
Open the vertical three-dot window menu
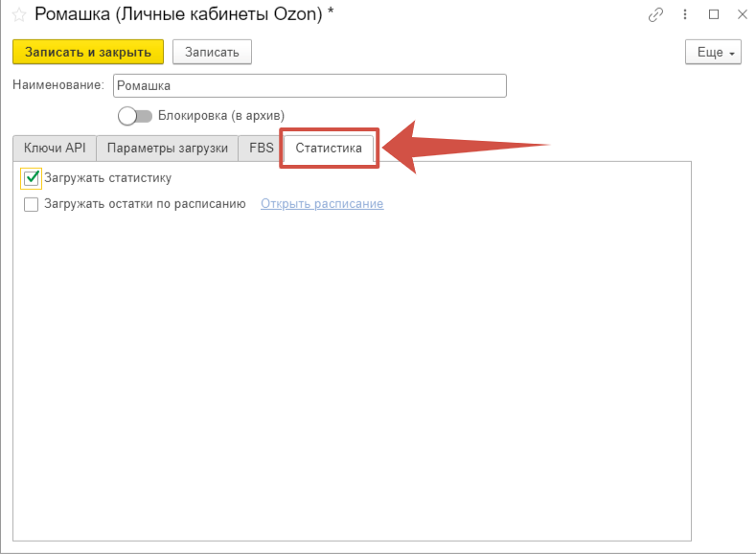pyautogui.click(x=685, y=15)
